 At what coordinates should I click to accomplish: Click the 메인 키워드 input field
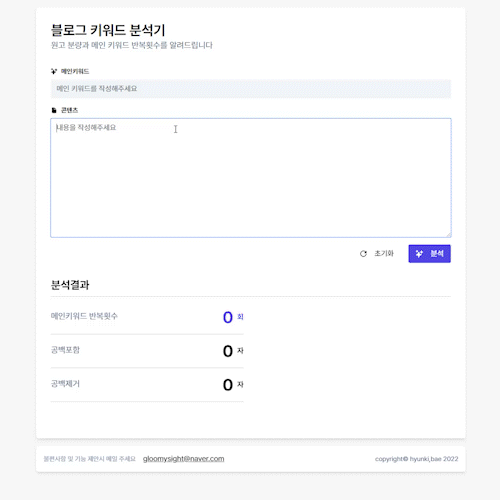tap(251, 89)
